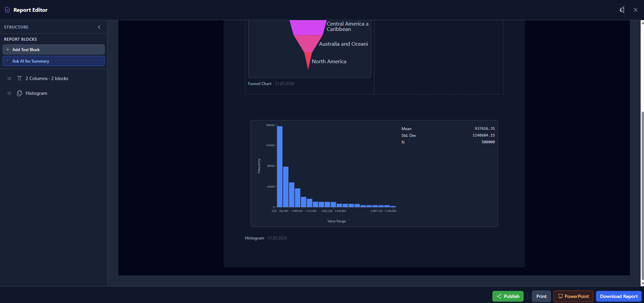Image resolution: width=644 pixels, height=303 pixels.
Task: Click the Histogram caption below the chart
Action: 255,238
